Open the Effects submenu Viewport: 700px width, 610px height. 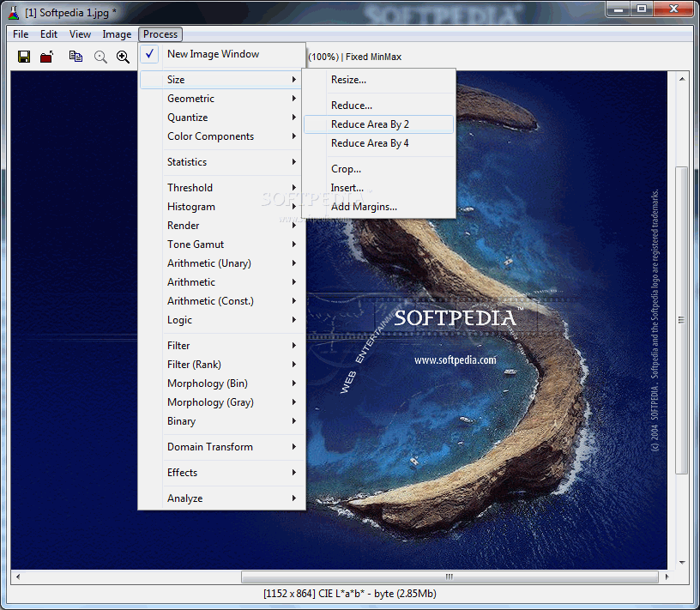click(222, 473)
